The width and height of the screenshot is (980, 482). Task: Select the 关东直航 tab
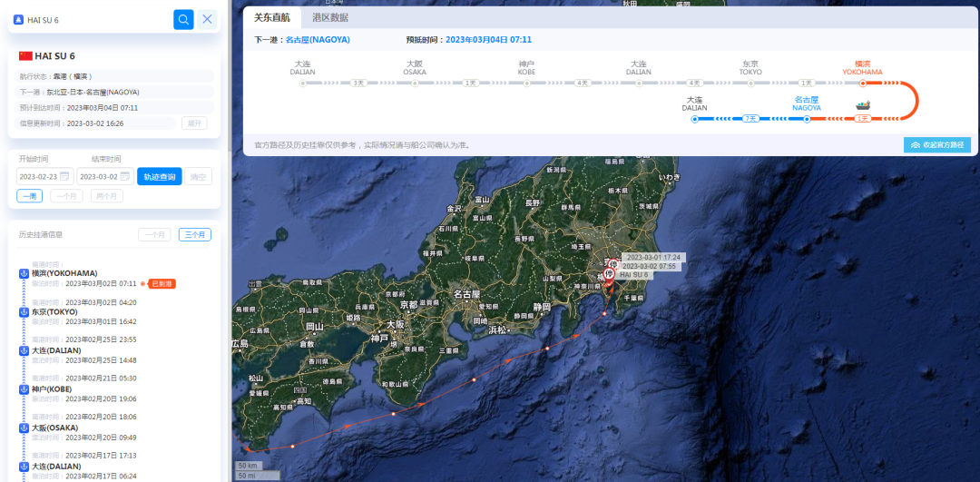tap(272, 17)
